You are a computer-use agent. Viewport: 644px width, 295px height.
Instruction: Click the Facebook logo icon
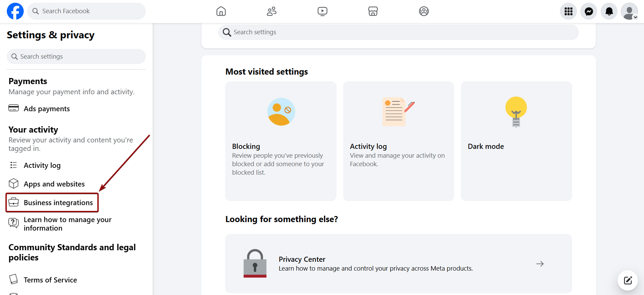pyautogui.click(x=15, y=11)
